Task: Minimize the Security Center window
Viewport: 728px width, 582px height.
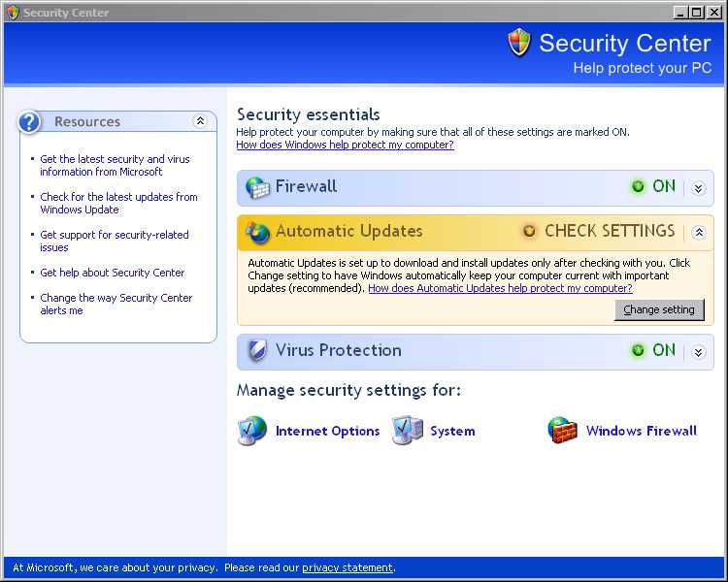Action: click(x=680, y=12)
